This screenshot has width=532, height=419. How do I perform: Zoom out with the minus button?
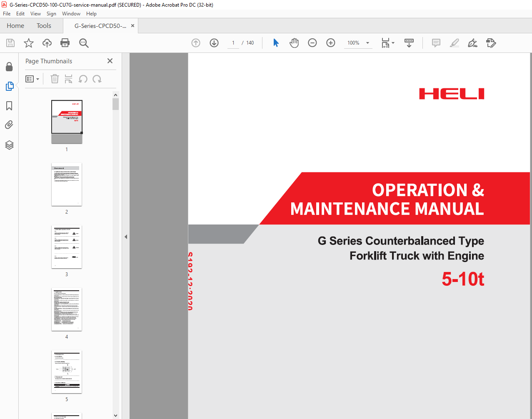coord(312,43)
